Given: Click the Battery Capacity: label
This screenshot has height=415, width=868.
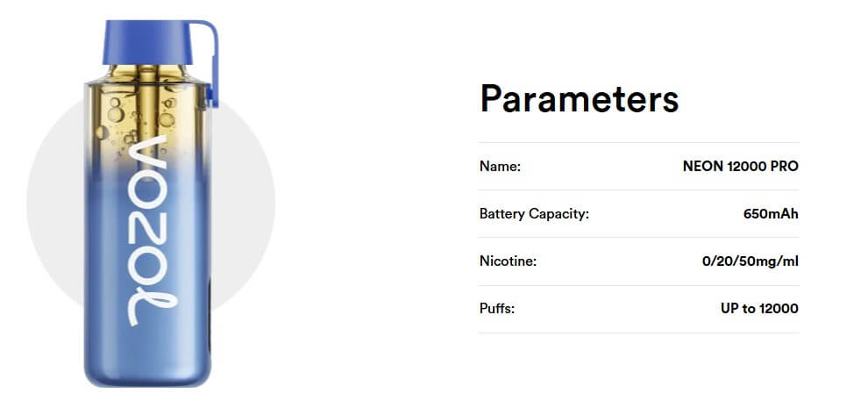Looking at the screenshot, I should (534, 214).
